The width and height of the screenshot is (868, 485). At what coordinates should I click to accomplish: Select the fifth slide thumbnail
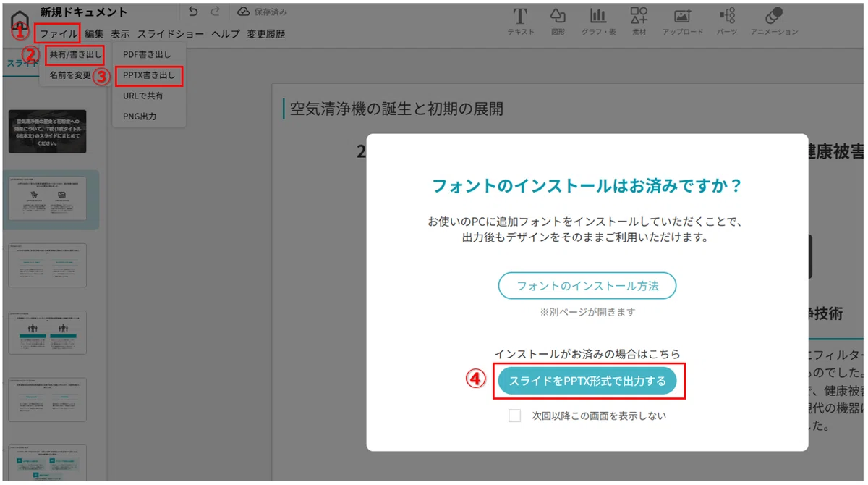pyautogui.click(x=48, y=399)
